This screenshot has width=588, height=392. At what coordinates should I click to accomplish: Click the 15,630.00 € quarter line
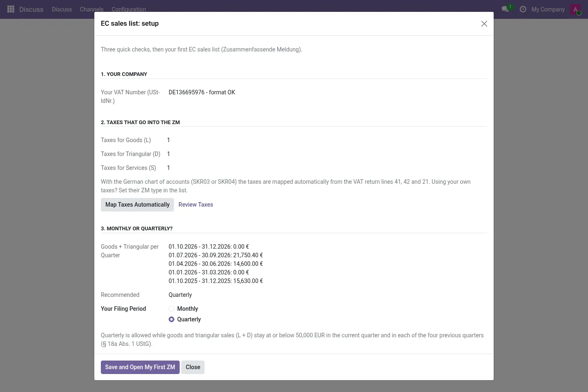pos(216,281)
